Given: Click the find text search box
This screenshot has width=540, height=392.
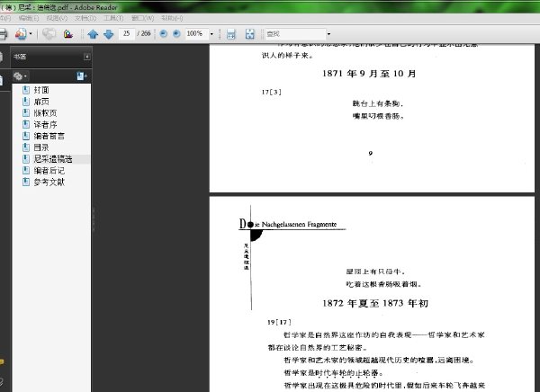Looking at the screenshot, I should tap(295, 34).
